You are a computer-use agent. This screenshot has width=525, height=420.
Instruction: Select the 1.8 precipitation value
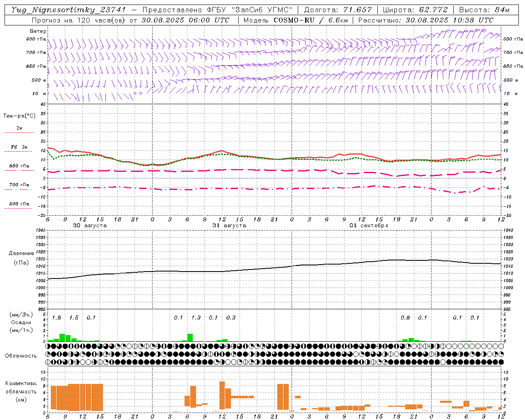click(x=57, y=318)
